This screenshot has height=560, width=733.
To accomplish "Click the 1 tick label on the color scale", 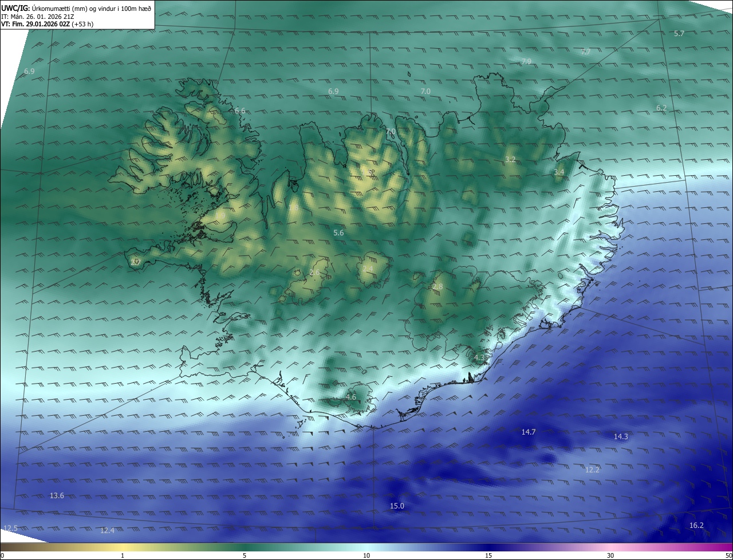I will click(123, 555).
